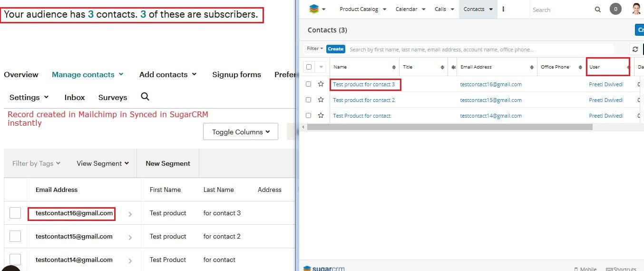Viewport: 644px width, 271px height.
Task: Check the Test Product for contact row
Action: tap(308, 116)
